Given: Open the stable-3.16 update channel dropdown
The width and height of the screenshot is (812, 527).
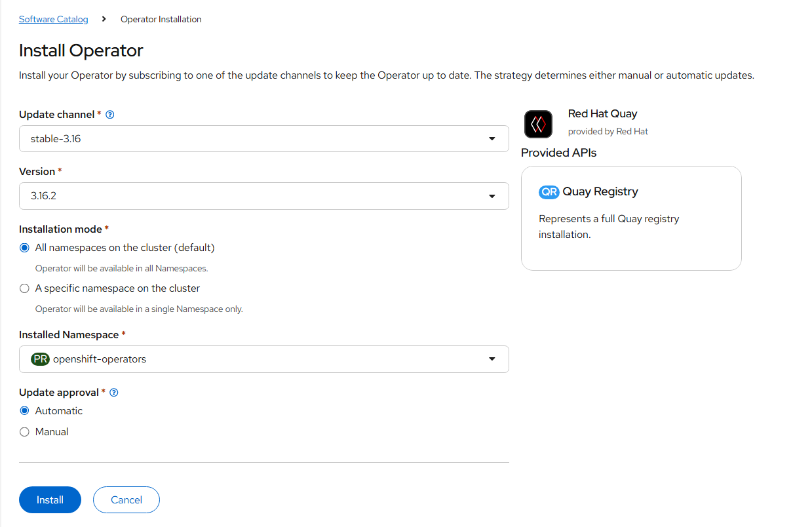Looking at the screenshot, I should click(263, 139).
